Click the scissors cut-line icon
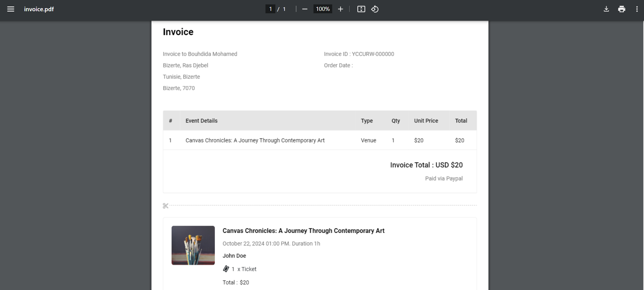This screenshot has width=644, height=290. [x=166, y=206]
